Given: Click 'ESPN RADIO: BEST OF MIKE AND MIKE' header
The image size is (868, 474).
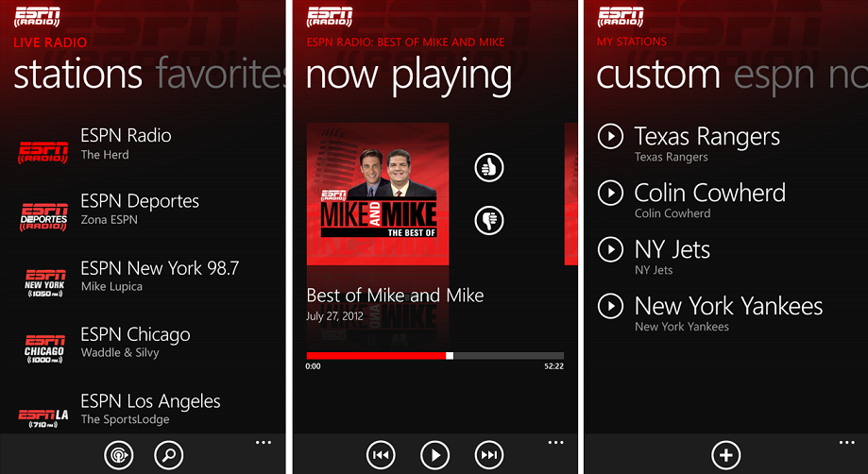Looking at the screenshot, I should pos(406,42).
